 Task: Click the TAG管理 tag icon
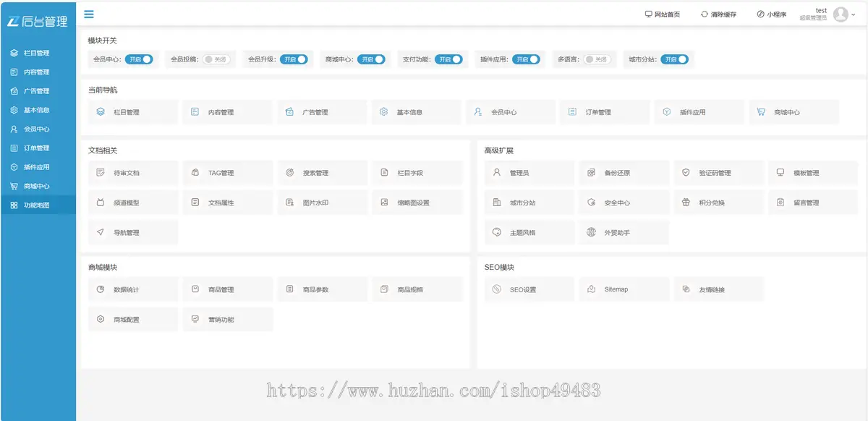point(195,173)
